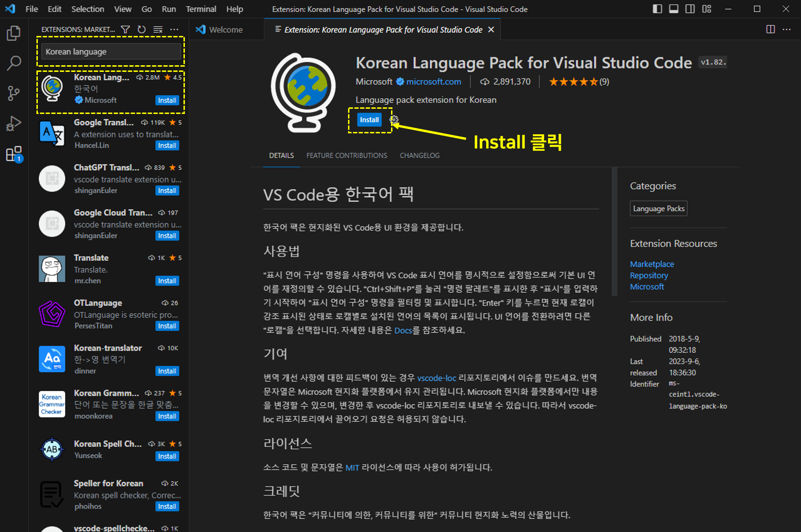The height and width of the screenshot is (532, 801).
Task: Click the Google Translate extension icon
Action: click(52, 134)
